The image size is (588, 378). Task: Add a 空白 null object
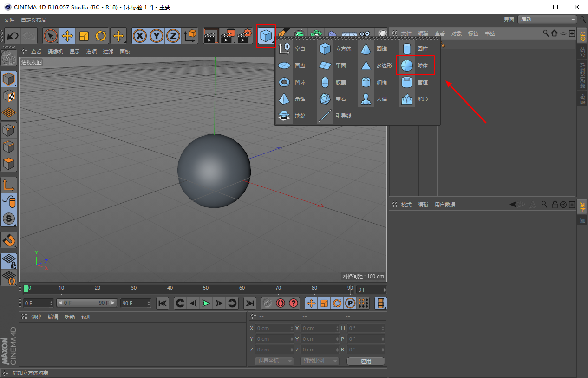click(292, 49)
